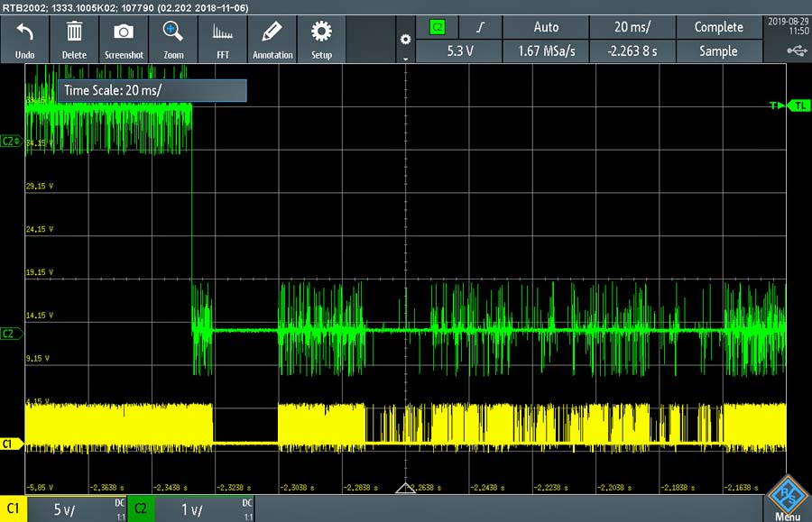
Task: Change the Sample acquisition mode
Action: pyautogui.click(x=719, y=51)
